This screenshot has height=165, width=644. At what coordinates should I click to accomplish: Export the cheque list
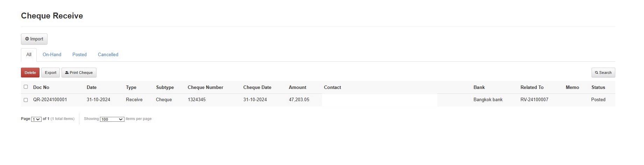coord(50,73)
